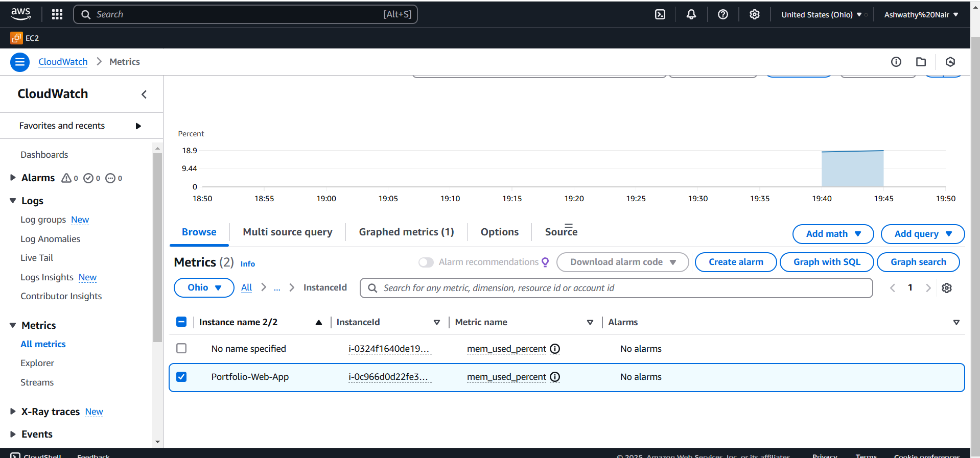Click Graph with SQL button
Viewport: 980px width, 458px height.
point(827,262)
